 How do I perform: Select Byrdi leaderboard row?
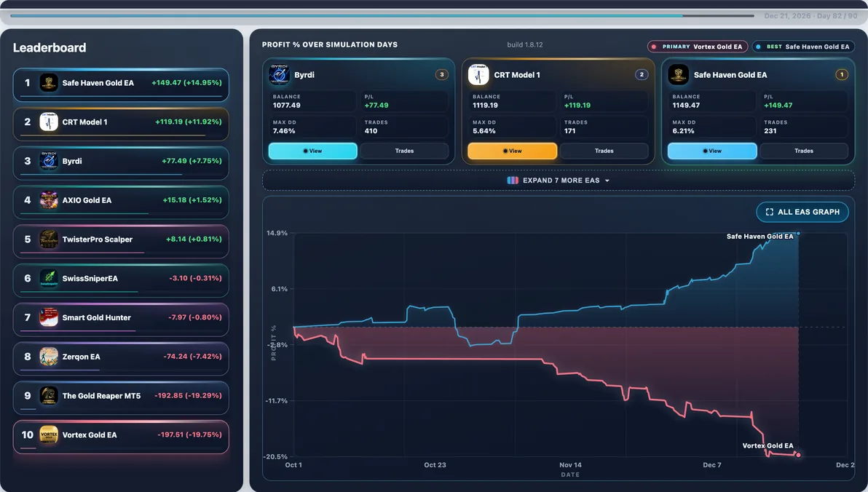click(x=121, y=163)
